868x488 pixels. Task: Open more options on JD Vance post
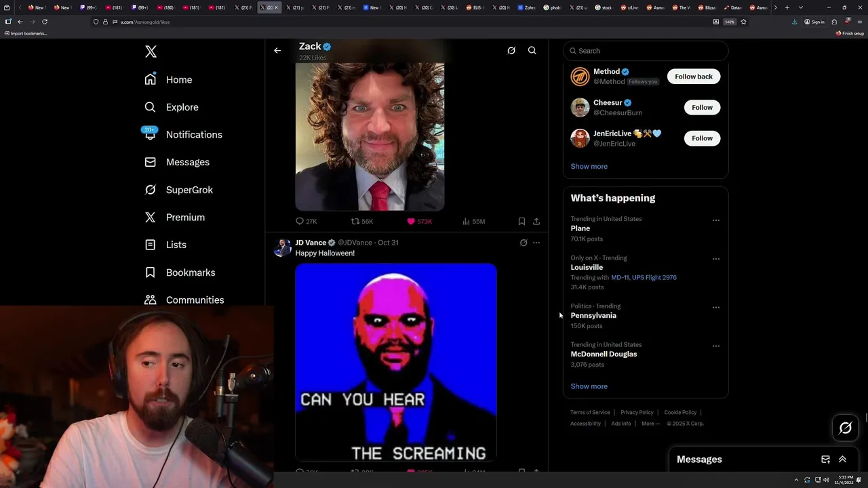[x=536, y=243]
